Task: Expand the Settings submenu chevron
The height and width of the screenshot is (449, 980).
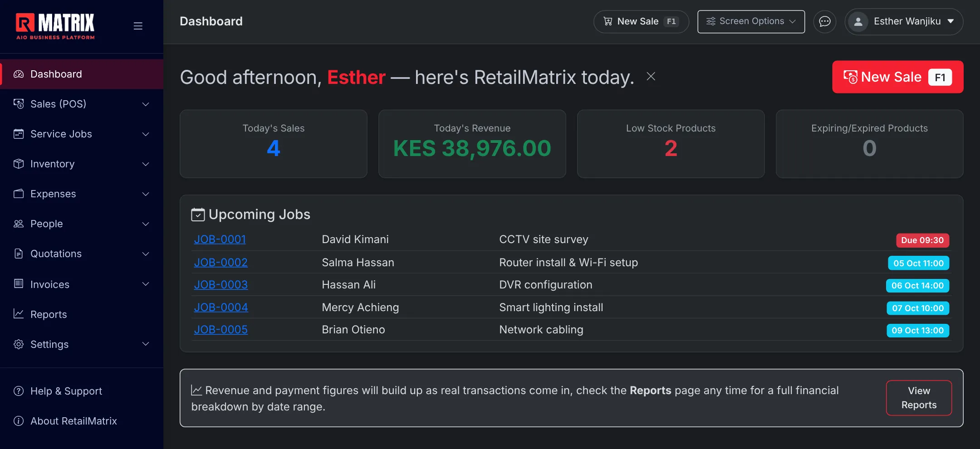Action: (146, 344)
